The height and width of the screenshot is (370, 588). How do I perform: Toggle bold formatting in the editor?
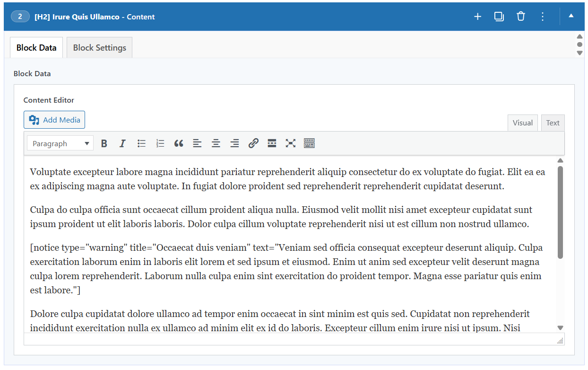tap(104, 143)
